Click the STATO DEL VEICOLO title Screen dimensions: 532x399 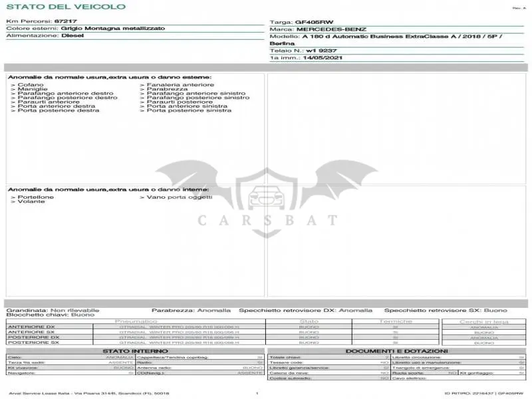point(66,7)
